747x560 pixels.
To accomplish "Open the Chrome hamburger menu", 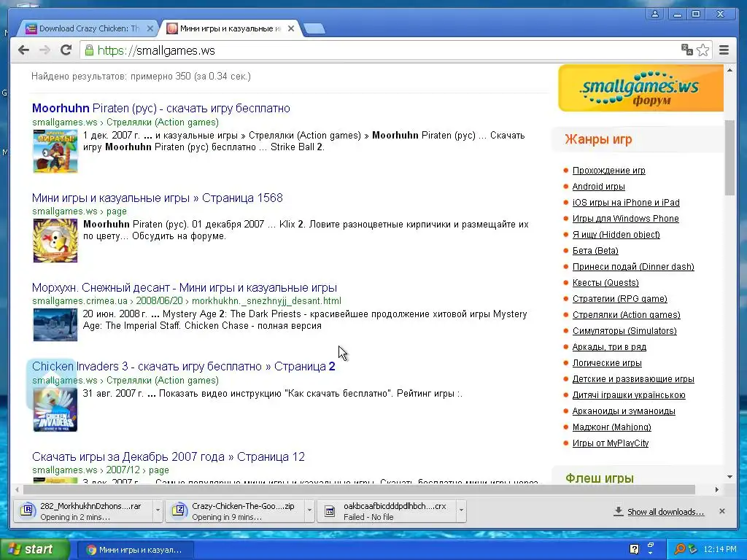I will point(724,50).
